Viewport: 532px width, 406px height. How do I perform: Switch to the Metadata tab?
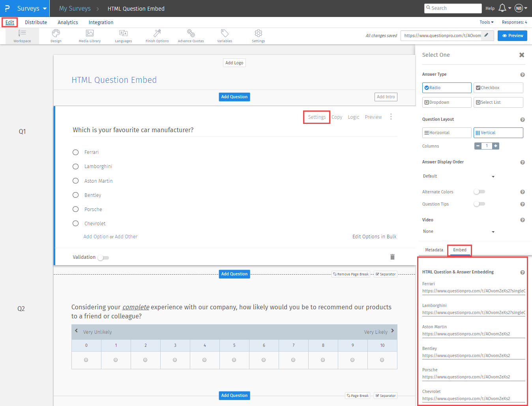pos(434,250)
